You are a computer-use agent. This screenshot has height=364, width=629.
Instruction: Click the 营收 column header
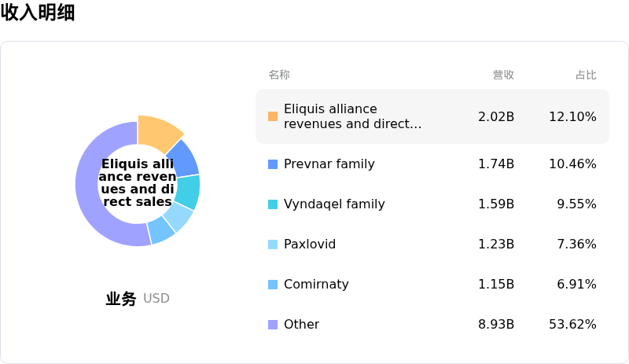(503, 75)
